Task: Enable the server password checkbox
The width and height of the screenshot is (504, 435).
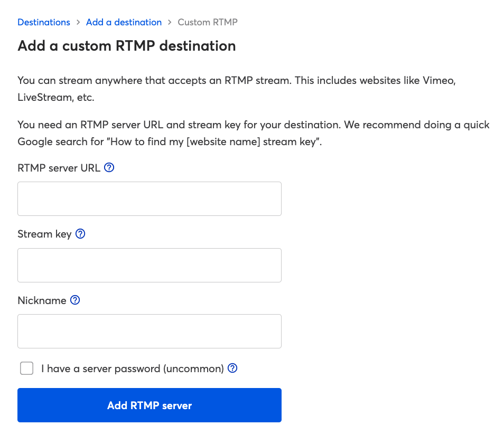Action: point(26,368)
